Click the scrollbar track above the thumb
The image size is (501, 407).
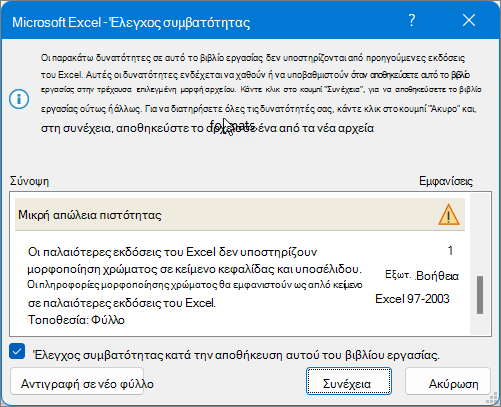click(x=480, y=234)
